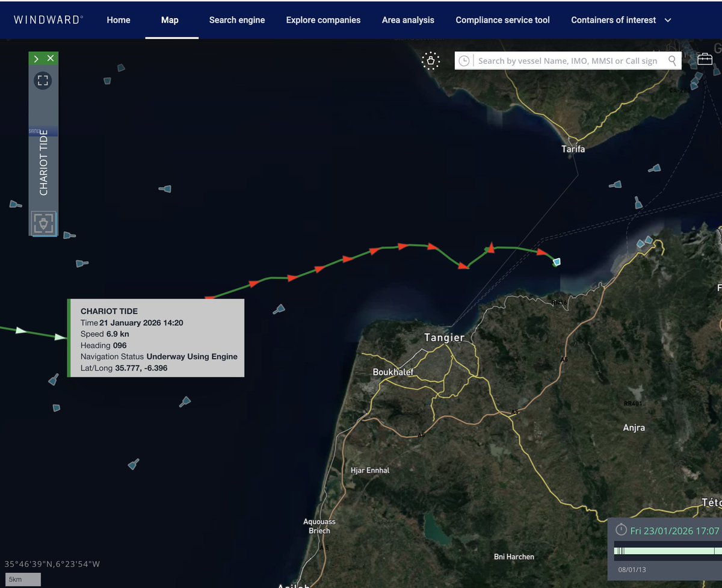Go to the Compliance service tool
Viewport: 722px width, 588px height.
click(x=502, y=20)
